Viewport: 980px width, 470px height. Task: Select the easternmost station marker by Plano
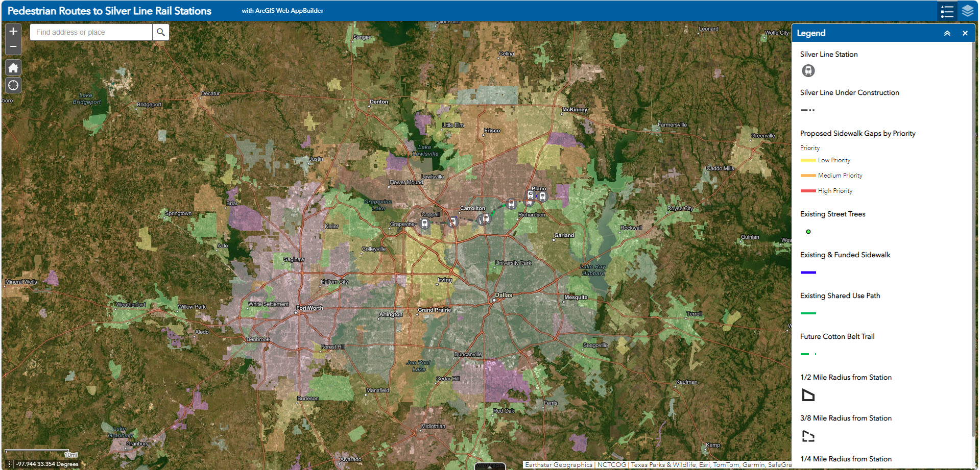(x=543, y=196)
